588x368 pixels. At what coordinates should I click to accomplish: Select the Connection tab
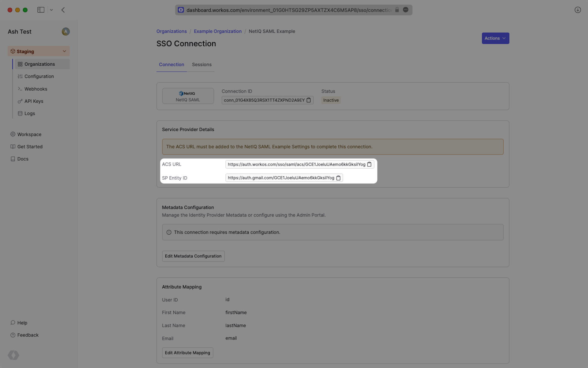pos(171,65)
